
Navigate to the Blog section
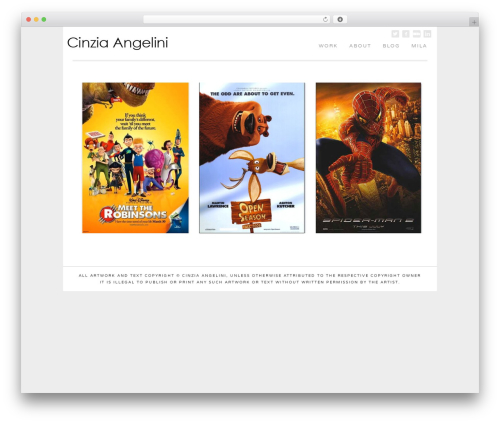(x=391, y=46)
